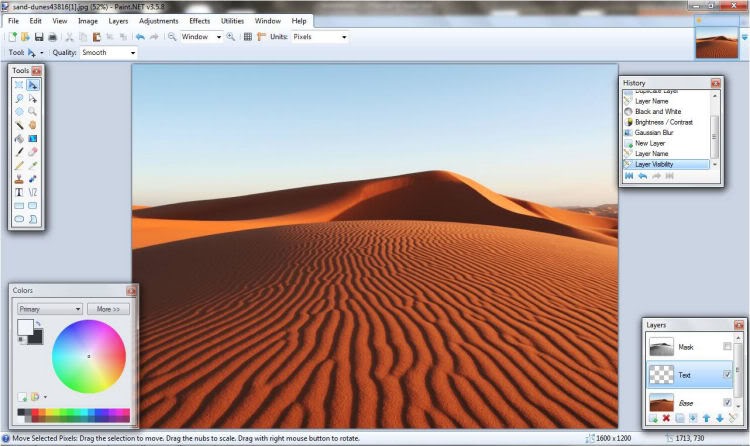Click the primary white color swatch
The image size is (750, 446).
point(25,326)
